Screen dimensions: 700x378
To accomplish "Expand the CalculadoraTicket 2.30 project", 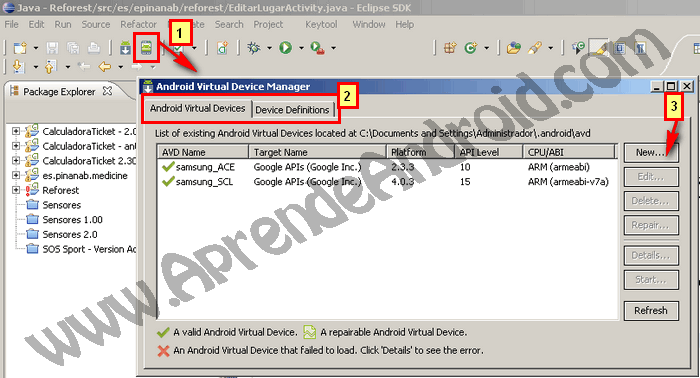I will (16, 161).
